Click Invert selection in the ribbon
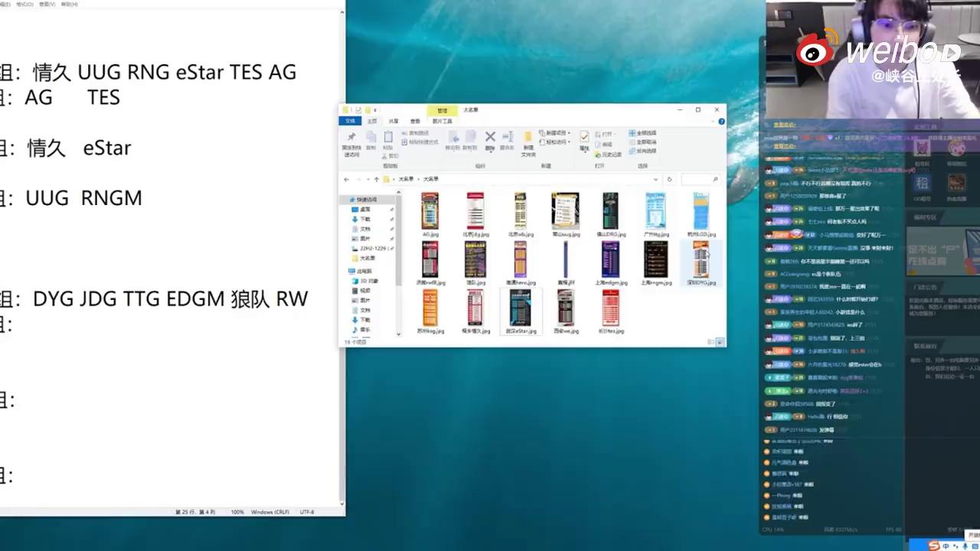980x551 pixels. point(642,151)
